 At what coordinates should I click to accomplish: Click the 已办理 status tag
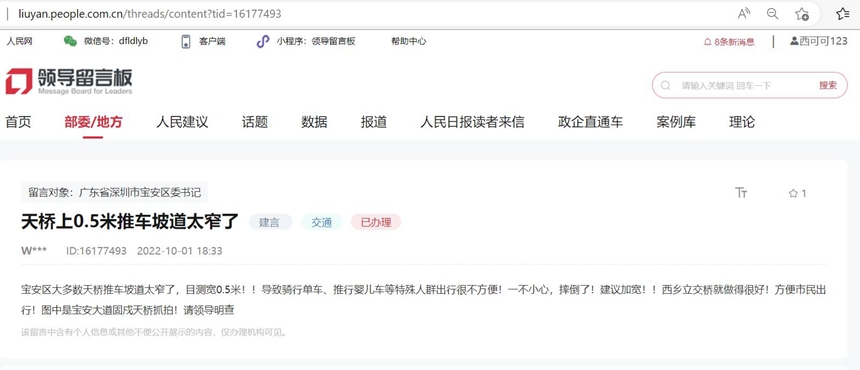click(376, 223)
